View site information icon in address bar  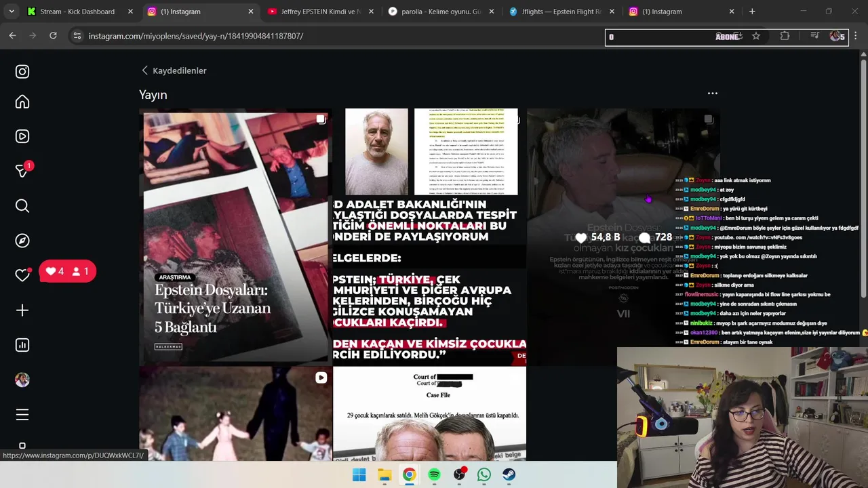click(77, 36)
